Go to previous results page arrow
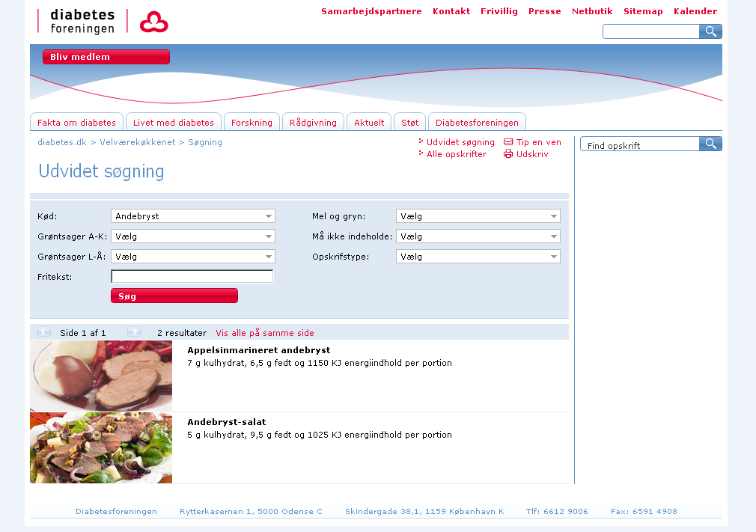The height and width of the screenshot is (532, 756). click(44, 331)
